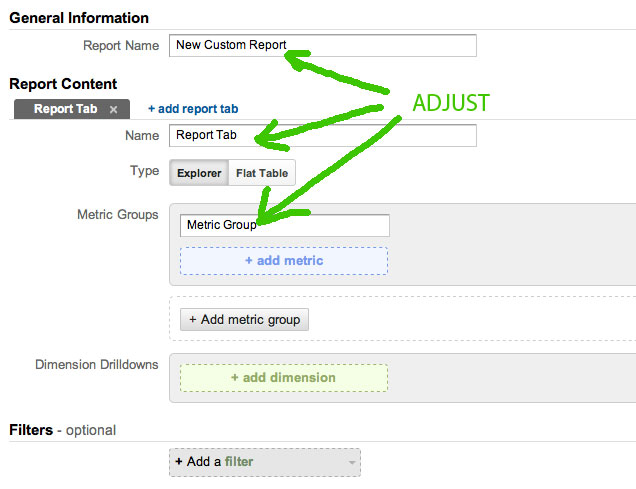Click the Add metric group button
The width and height of the screenshot is (636, 489).
[x=244, y=320]
